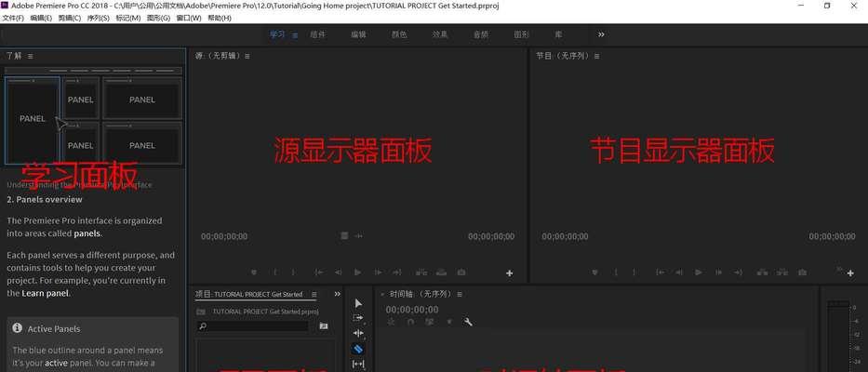Go to Out point in Program monitor
Image resolution: width=868 pixels, height=372 pixels.
[738, 272]
